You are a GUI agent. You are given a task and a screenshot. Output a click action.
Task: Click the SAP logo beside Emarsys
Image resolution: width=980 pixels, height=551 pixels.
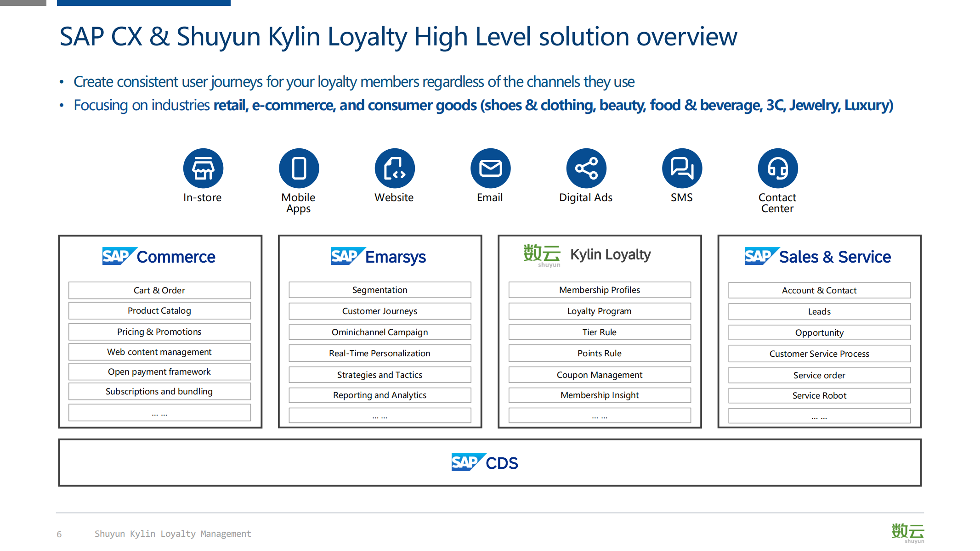pos(348,256)
